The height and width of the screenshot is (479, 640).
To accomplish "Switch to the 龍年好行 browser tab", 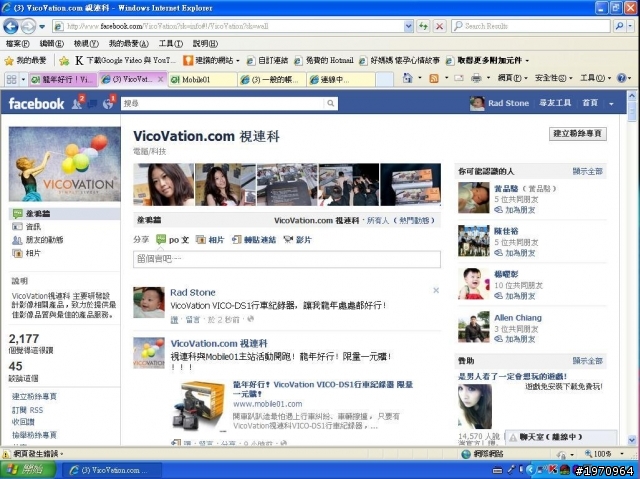I will pos(64,80).
